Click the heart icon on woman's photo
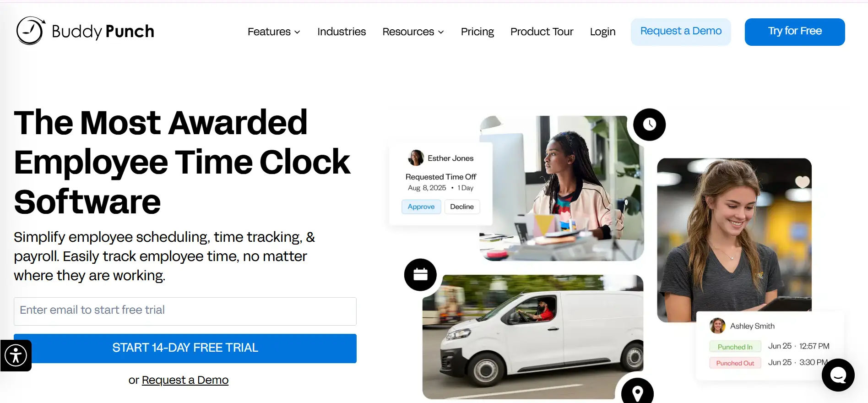 802,182
